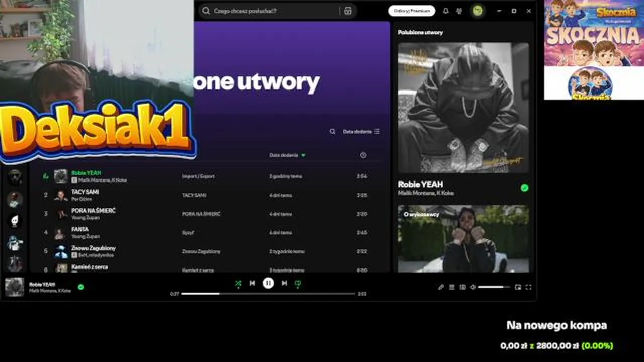The height and width of the screenshot is (362, 644).
Task: Open the 'Per Dizien' artist link
Action: tap(82, 199)
